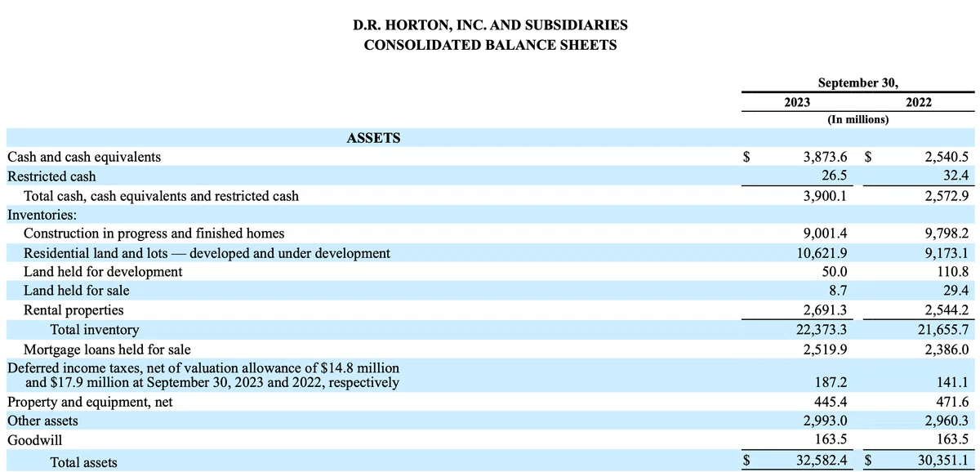
Task: Click the 110.8 land development value
Action: [952, 272]
